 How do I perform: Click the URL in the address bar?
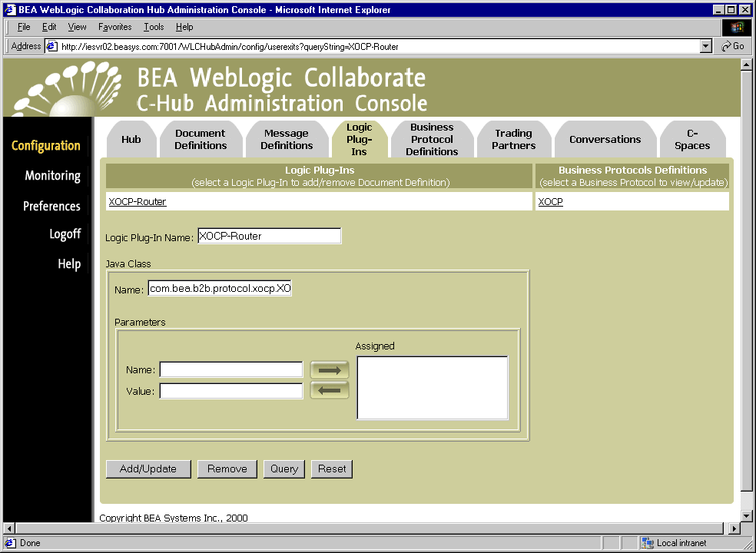230,47
